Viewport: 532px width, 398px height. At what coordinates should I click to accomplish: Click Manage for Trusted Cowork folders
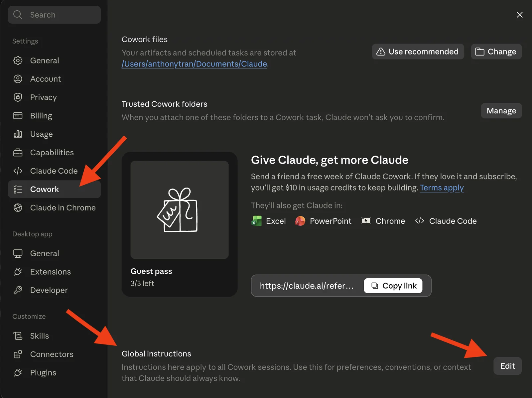click(501, 111)
